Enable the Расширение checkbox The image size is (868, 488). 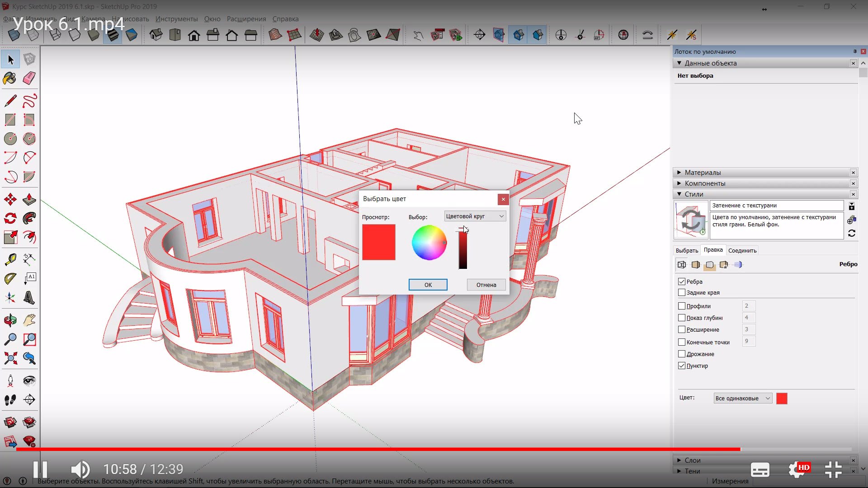682,329
